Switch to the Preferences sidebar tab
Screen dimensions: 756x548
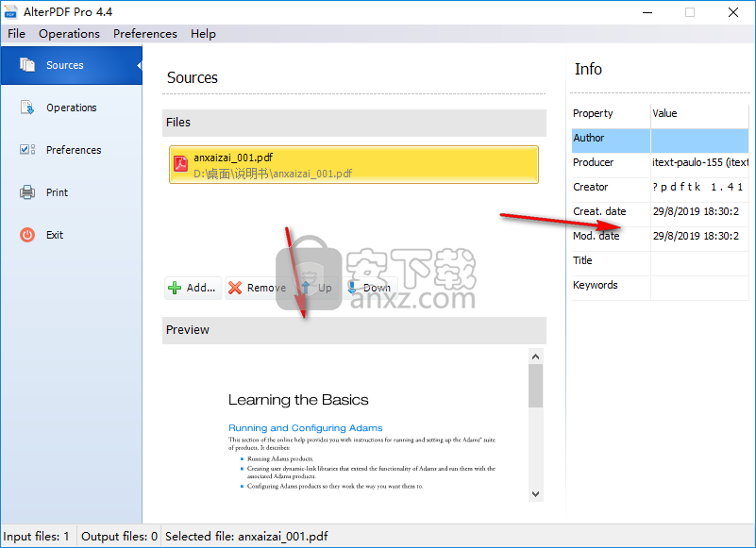pos(72,150)
